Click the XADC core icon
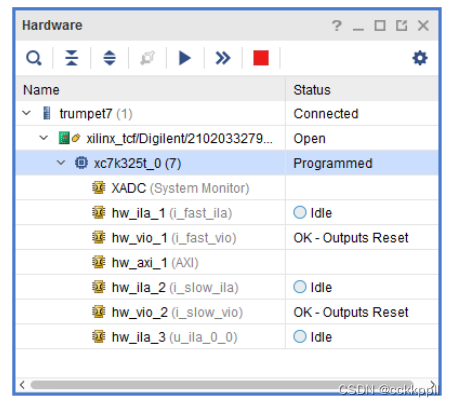The height and width of the screenshot is (407, 455). pyautogui.click(x=99, y=188)
